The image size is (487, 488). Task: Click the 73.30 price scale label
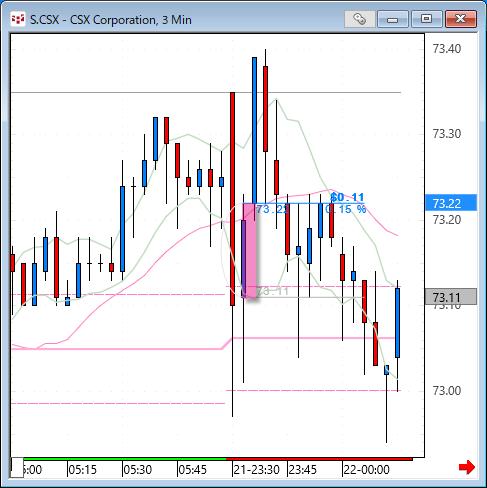click(x=447, y=134)
